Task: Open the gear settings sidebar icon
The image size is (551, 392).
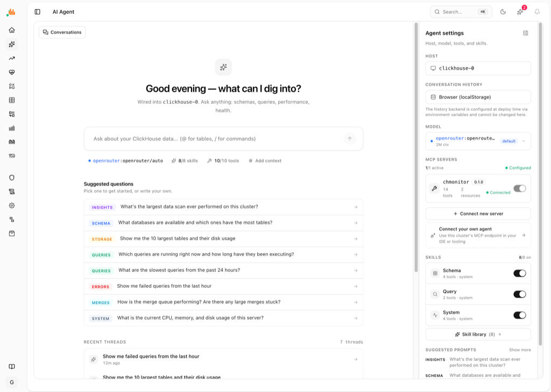Action: tap(12, 205)
